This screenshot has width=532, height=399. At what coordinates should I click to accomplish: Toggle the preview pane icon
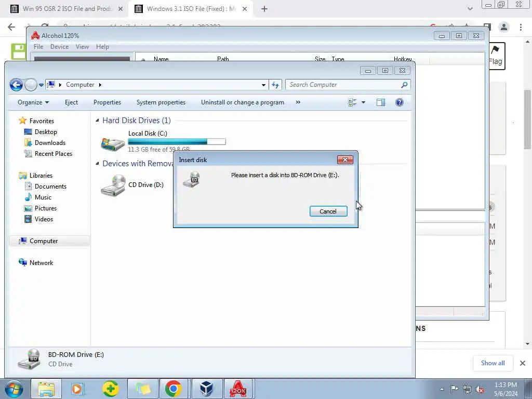point(381,102)
